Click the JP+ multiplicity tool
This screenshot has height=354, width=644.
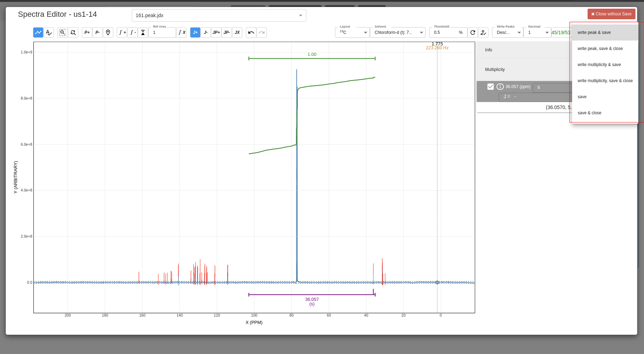pos(216,32)
